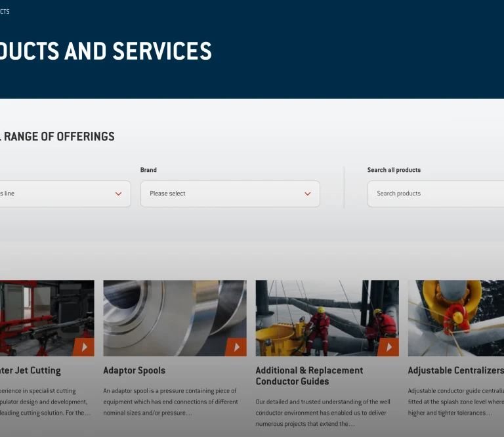Viewport: 504px width, 437px height.
Task: Click the 'Search all products' label
Action: tap(394, 170)
